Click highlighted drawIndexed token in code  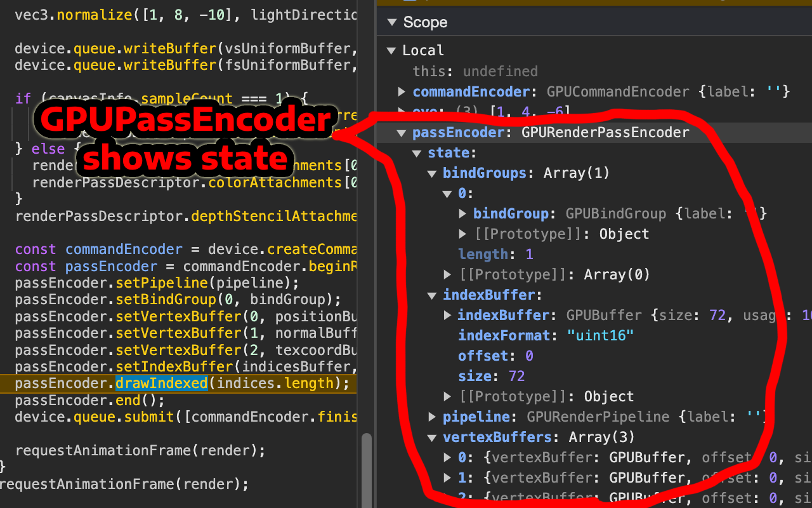click(161, 384)
